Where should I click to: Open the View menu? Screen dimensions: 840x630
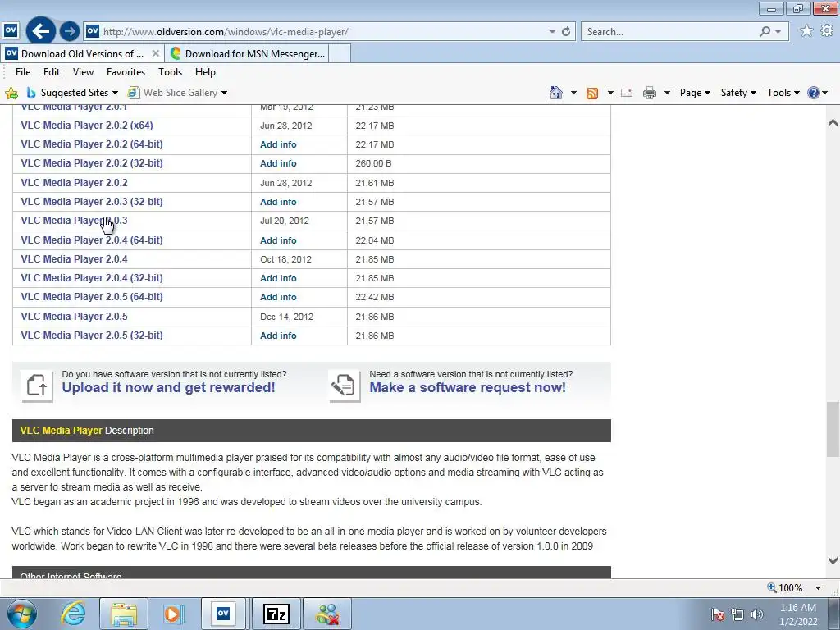coord(83,72)
